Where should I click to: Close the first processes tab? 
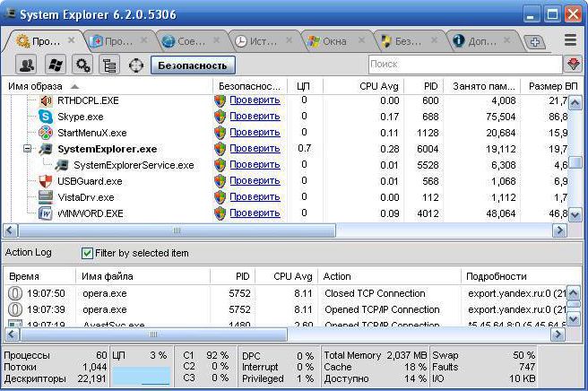click(71, 39)
